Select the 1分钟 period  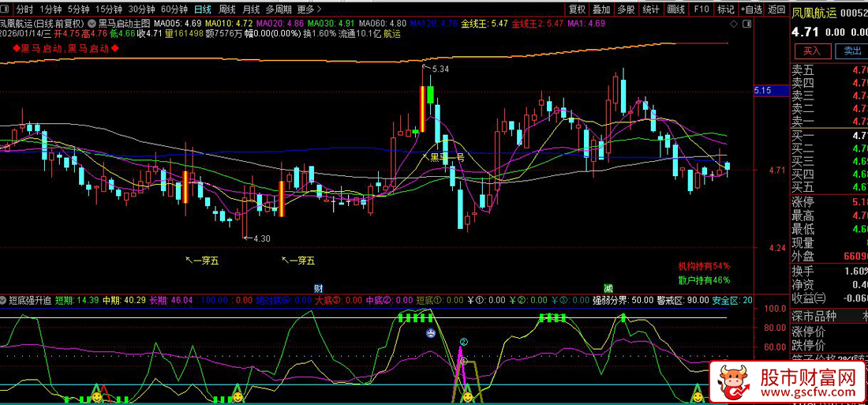click(x=51, y=9)
